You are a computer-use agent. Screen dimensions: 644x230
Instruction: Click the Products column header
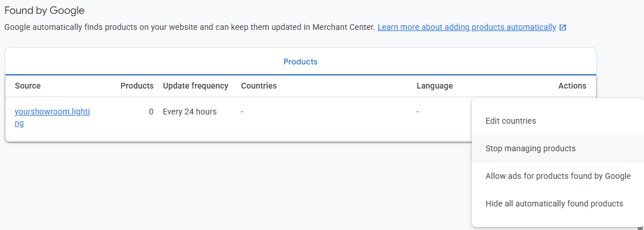click(137, 86)
